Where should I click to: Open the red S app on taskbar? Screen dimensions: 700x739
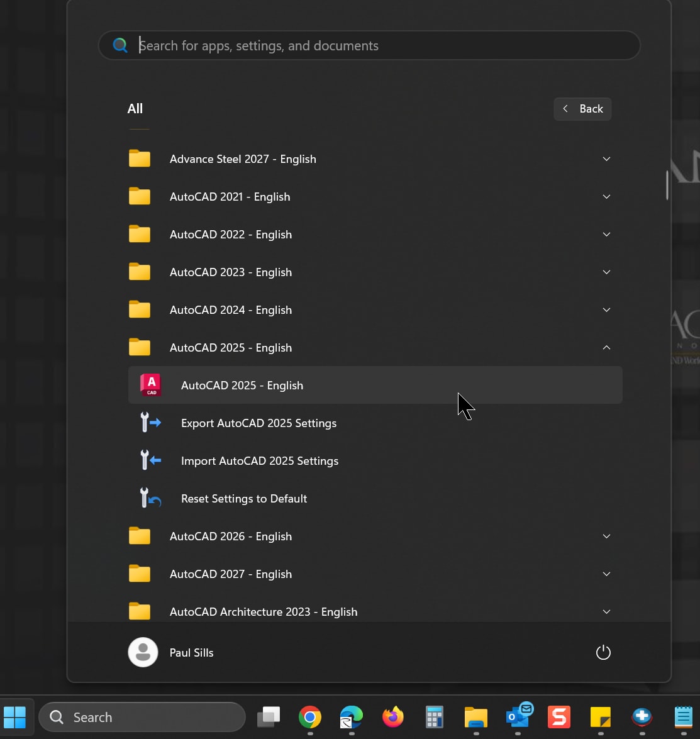[559, 717]
